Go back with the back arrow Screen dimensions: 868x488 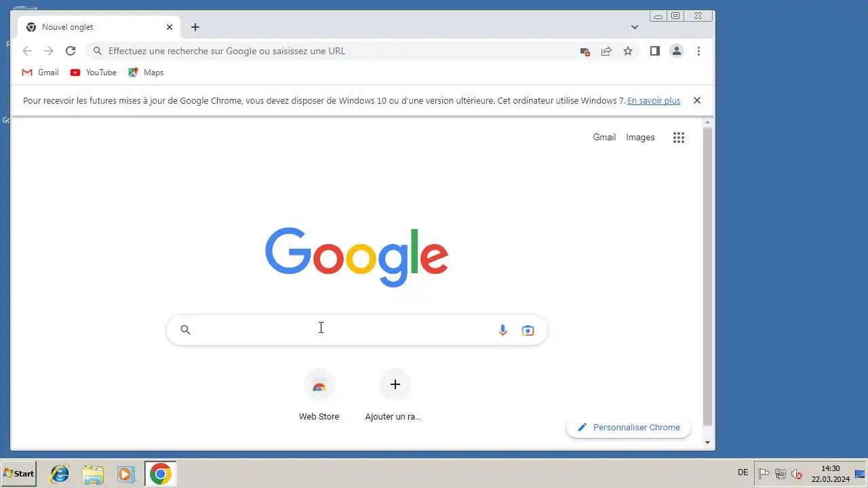tap(27, 51)
